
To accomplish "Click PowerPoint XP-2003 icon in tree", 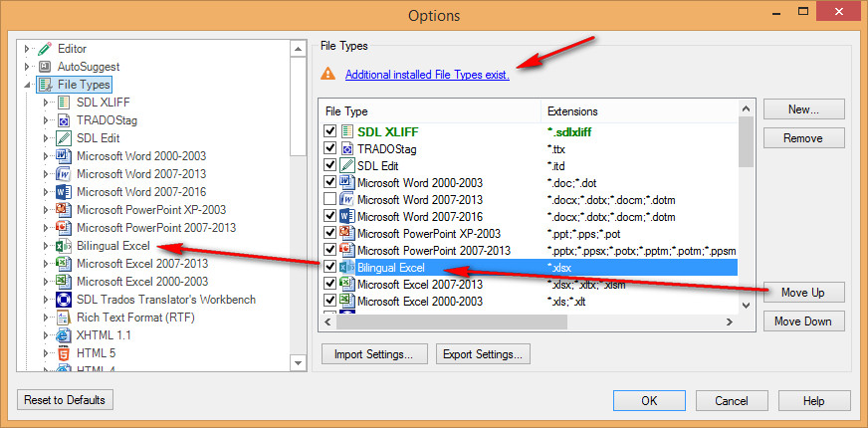I will pos(64,210).
